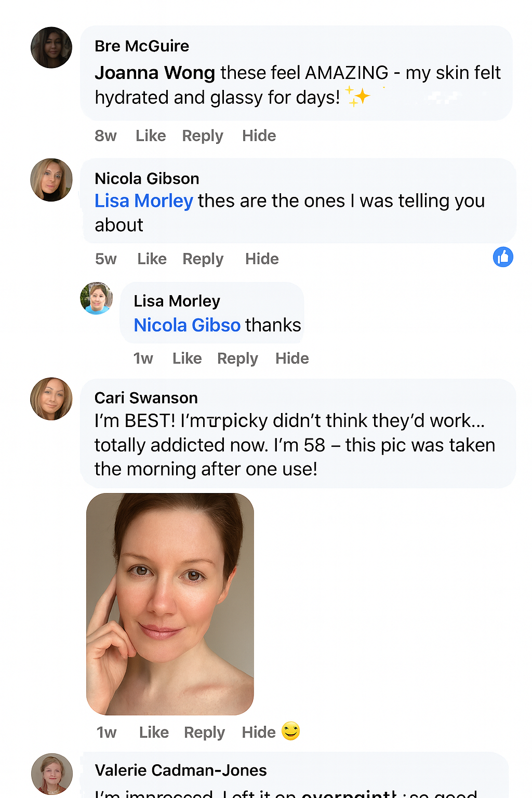Open the Joanna Wong mention
The image size is (532, 798).
pyautogui.click(x=155, y=73)
